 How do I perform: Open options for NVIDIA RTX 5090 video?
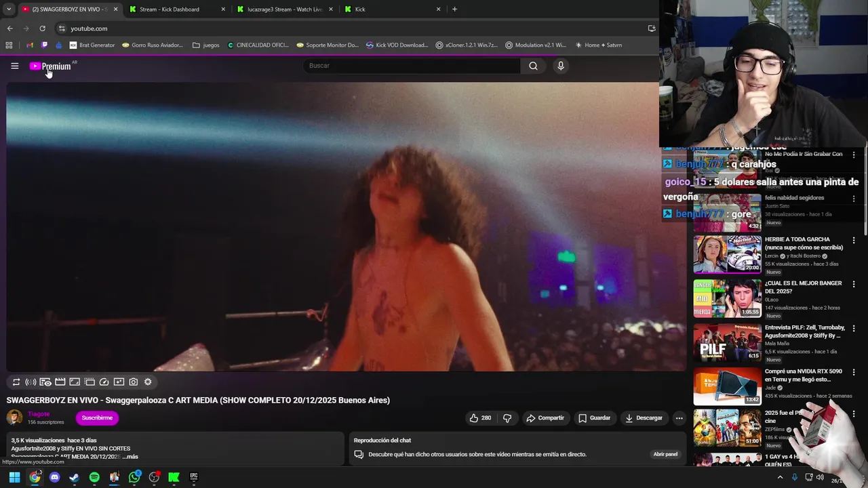(854, 372)
